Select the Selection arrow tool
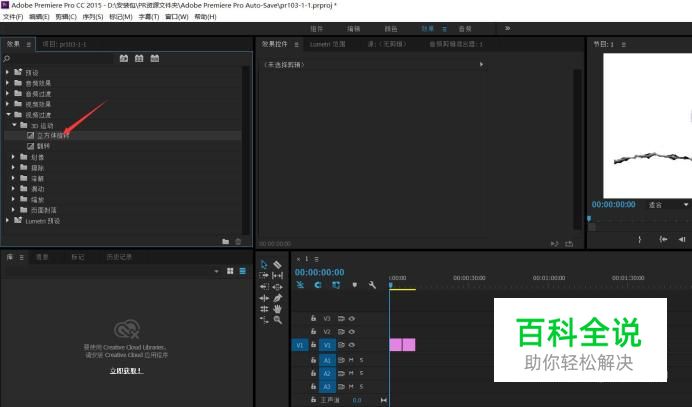 264,264
